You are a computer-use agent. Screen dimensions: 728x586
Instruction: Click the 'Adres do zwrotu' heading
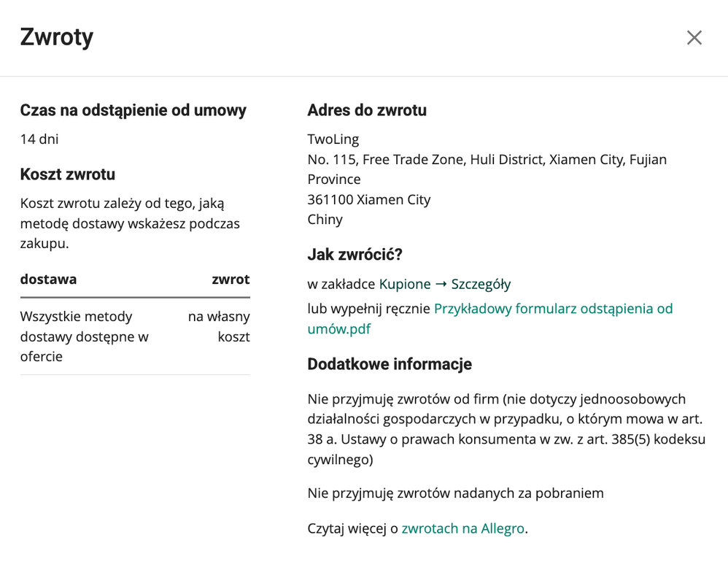pyautogui.click(x=367, y=110)
